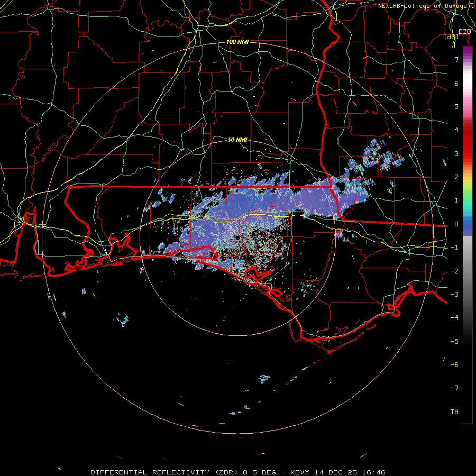Click the DZD legend title
Screen dimensions: 476x476
point(464,32)
